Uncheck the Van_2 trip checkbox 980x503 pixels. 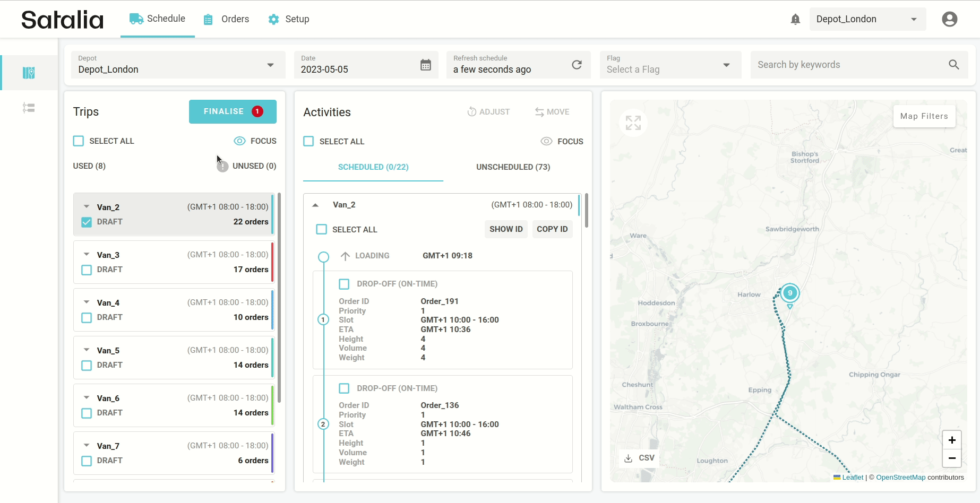click(87, 222)
